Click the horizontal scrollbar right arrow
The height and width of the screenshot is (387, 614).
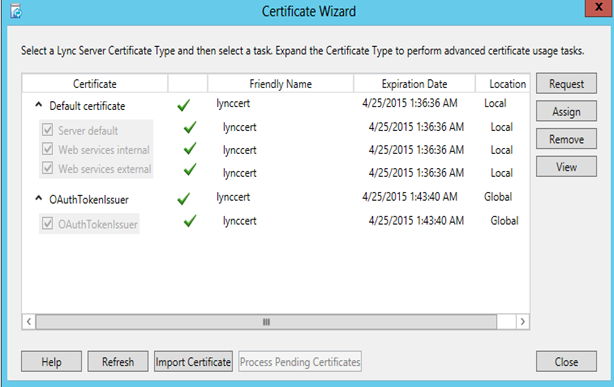coord(522,322)
